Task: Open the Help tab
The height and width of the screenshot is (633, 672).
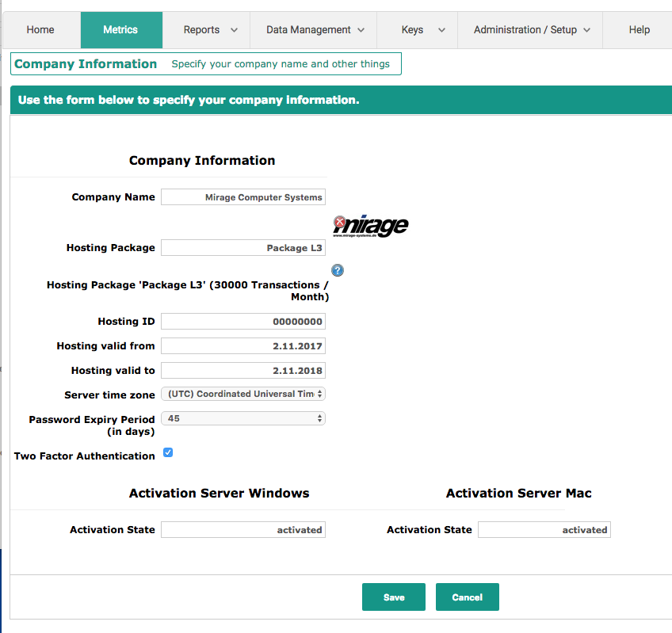Action: coord(639,30)
